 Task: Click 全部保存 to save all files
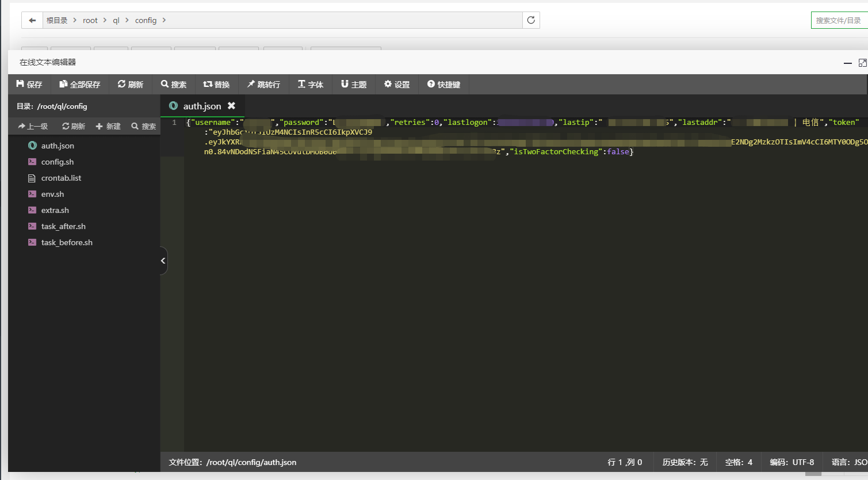tap(79, 84)
